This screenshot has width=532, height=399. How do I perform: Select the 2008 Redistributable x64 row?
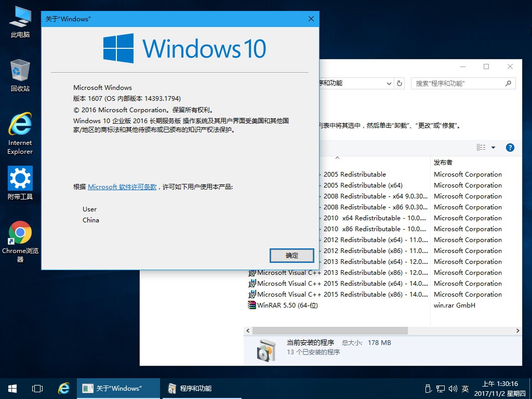tap(374, 196)
